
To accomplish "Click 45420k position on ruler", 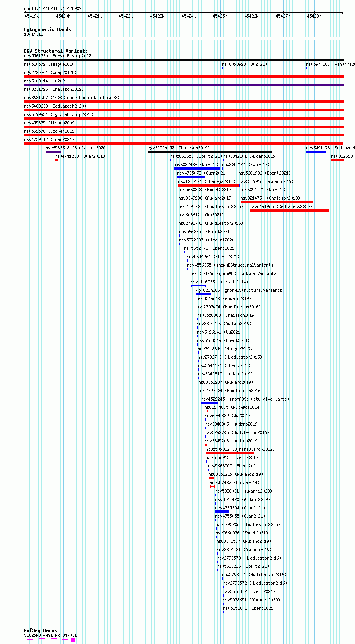I will pos(63,16).
